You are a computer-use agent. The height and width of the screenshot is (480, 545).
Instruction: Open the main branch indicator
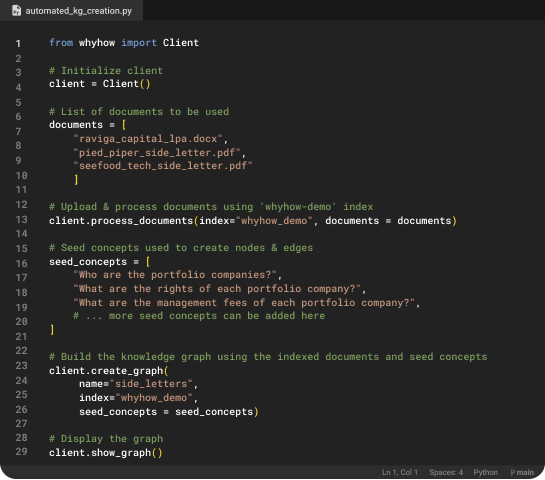(522, 472)
